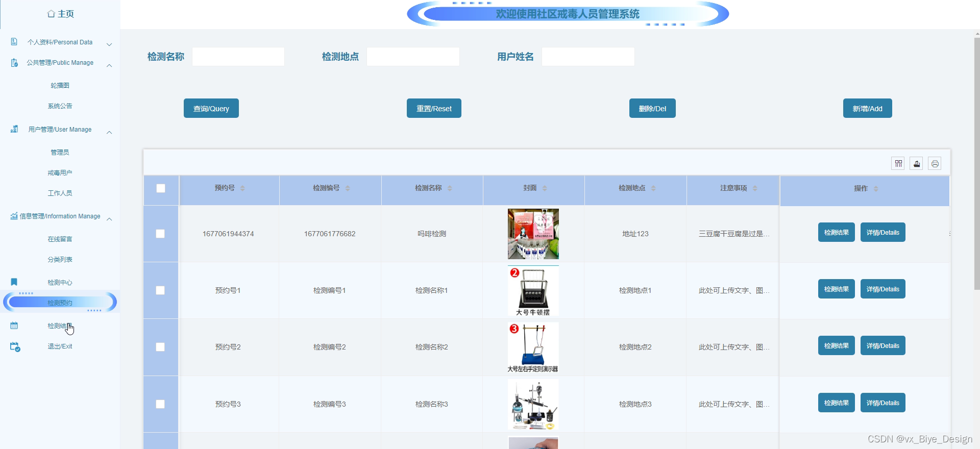This screenshot has width=980, height=449.
Task: Check the 预约号2 row checkbox
Action: (160, 347)
